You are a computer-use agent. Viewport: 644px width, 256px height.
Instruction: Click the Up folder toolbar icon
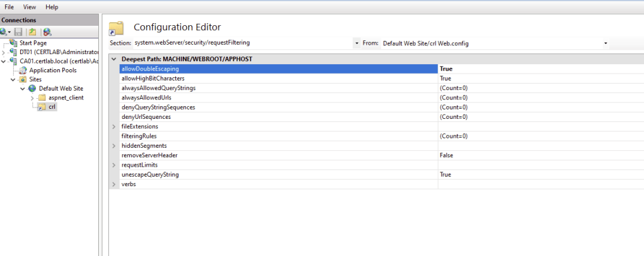32,32
